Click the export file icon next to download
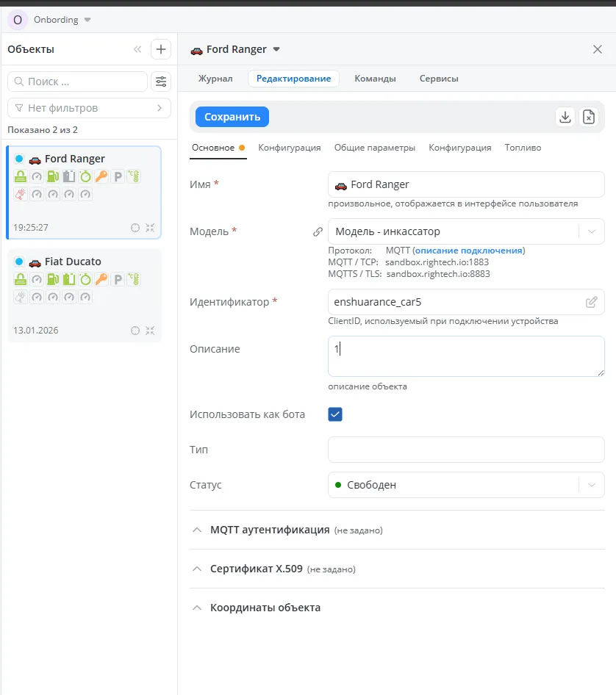Screen dimensions: 616x695 [x=589, y=116]
